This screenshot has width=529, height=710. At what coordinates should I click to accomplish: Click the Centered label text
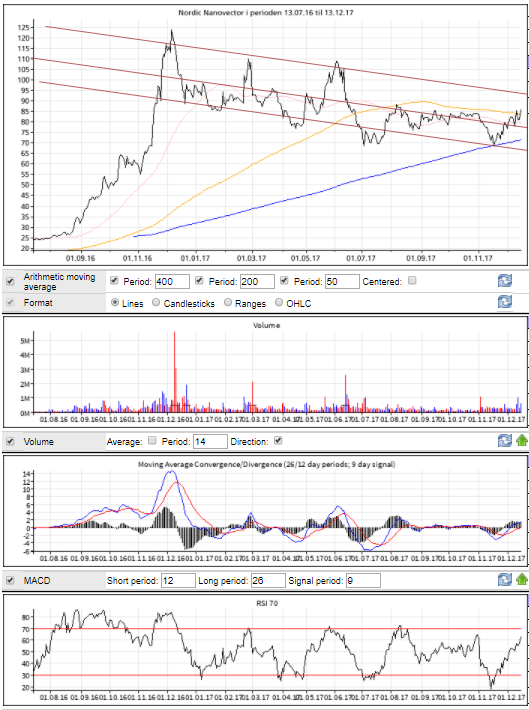click(x=382, y=282)
